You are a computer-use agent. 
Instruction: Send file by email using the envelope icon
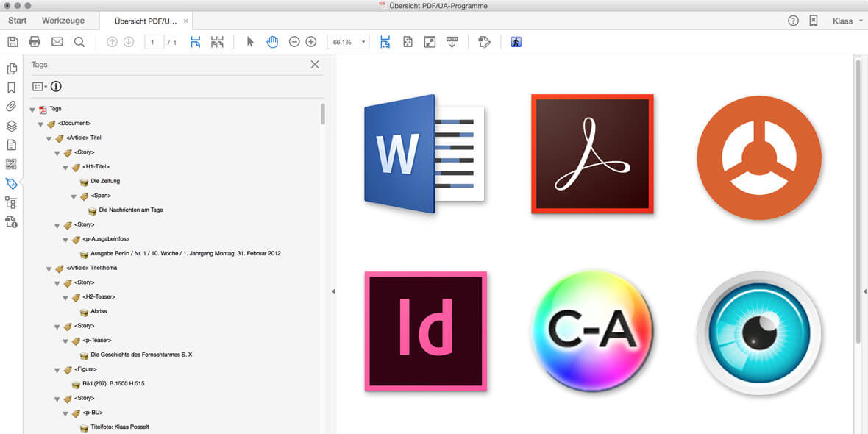point(57,42)
